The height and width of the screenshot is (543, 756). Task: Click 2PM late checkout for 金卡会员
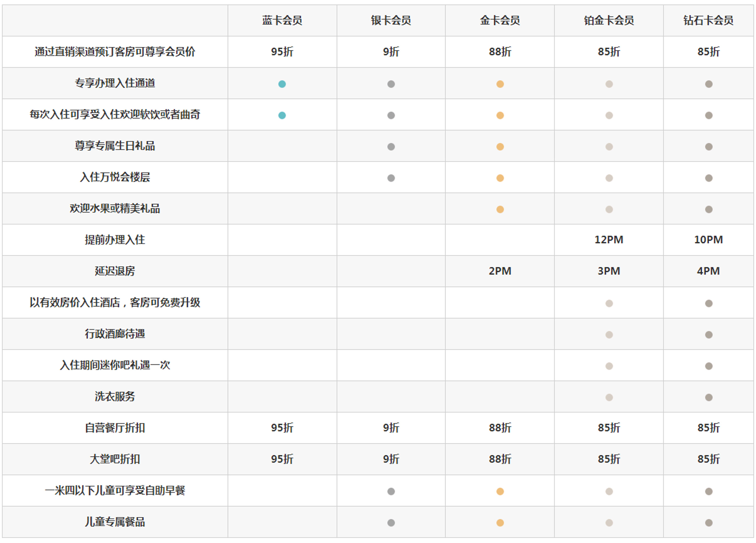click(500, 271)
